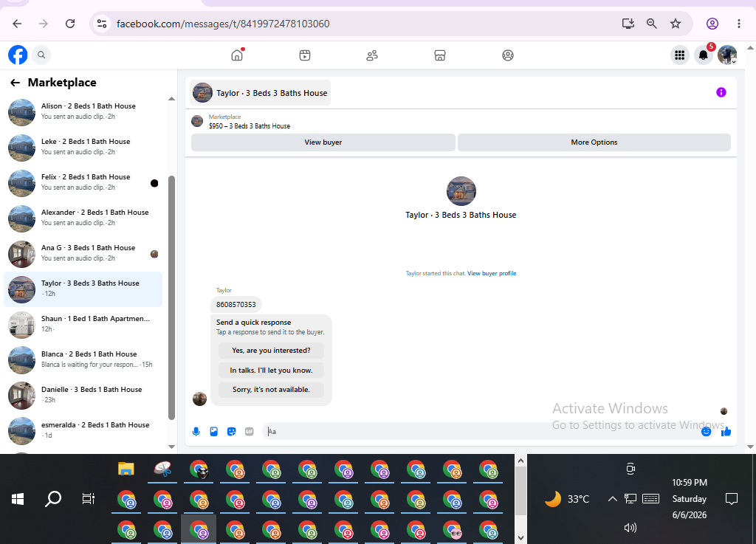Open Leke 2 Beds 1 Bath House chat
Image resolution: width=756 pixels, height=544 pixels.
coord(83,148)
